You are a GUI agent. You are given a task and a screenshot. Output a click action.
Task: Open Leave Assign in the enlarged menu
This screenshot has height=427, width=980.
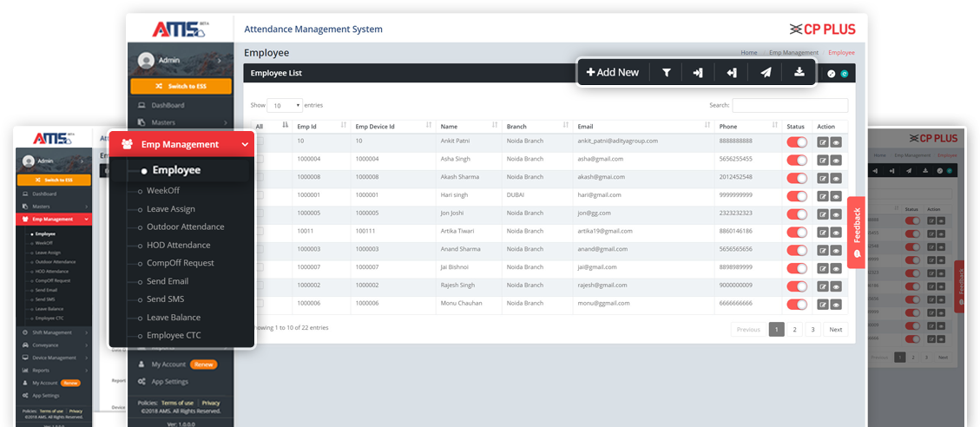(171, 209)
